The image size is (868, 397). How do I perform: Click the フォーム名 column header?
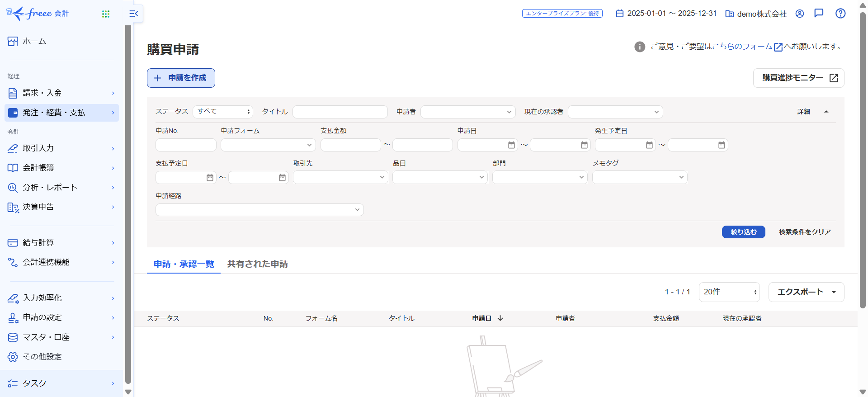pos(321,319)
